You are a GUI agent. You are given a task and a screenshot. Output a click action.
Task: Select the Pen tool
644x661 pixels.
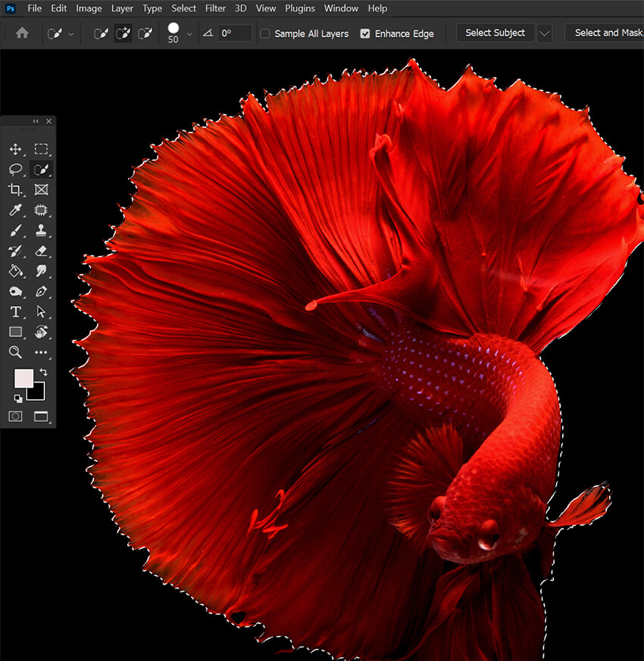click(x=41, y=292)
